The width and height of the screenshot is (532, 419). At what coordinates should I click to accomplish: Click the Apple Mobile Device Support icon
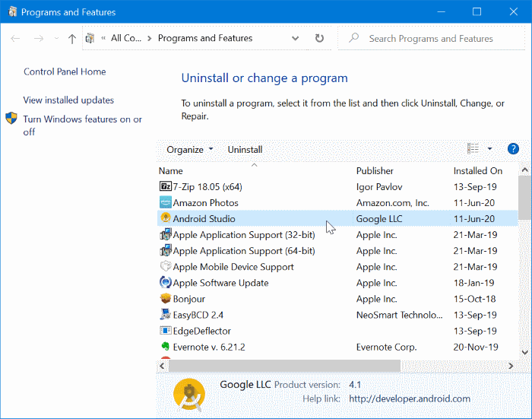pyautogui.click(x=165, y=266)
